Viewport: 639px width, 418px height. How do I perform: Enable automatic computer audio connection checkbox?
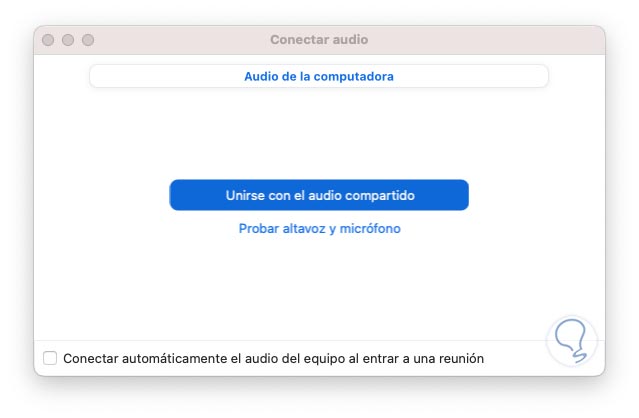coord(50,358)
